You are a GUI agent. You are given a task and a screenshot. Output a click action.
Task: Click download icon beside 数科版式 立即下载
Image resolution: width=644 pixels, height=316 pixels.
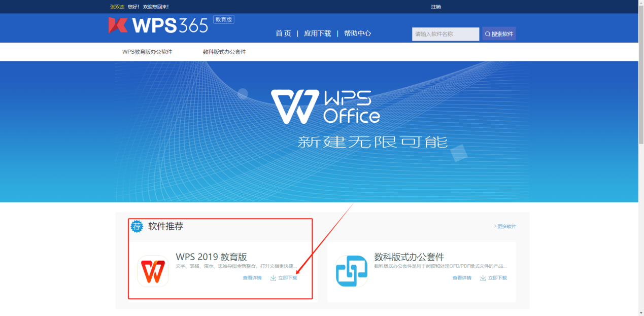coord(483,278)
